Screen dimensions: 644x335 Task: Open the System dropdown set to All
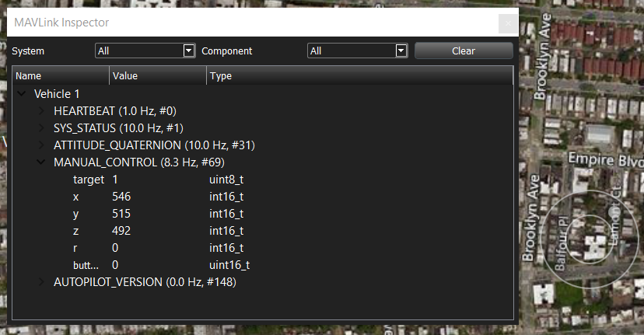tap(145, 51)
